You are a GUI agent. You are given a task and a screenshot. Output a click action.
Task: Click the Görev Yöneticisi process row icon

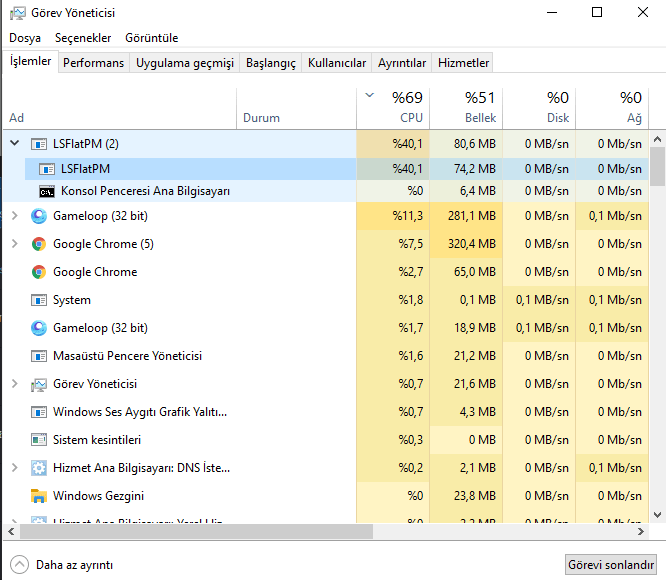pos(39,384)
